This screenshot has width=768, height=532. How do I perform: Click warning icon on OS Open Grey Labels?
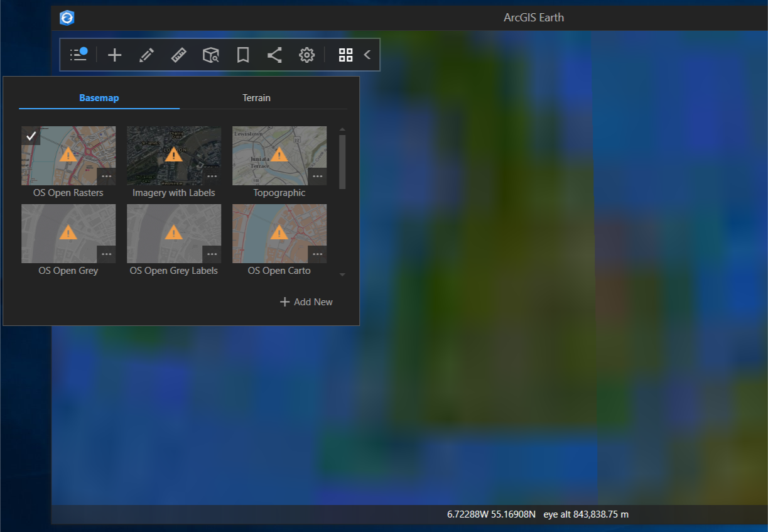[x=174, y=232]
